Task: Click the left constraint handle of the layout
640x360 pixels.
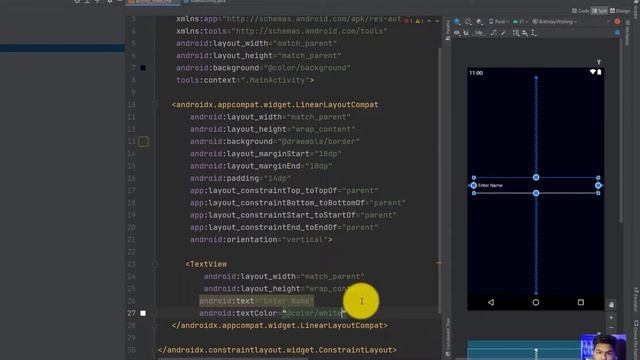Action: click(473, 185)
